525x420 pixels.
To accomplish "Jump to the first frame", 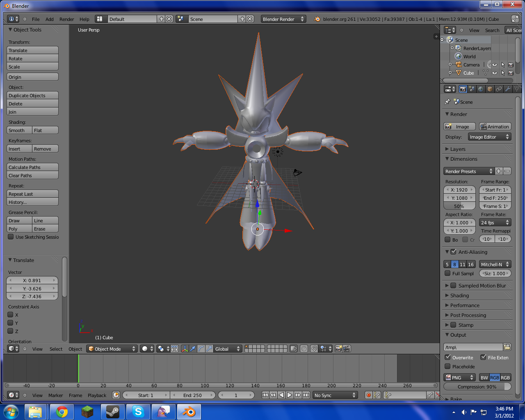I will coord(265,395).
